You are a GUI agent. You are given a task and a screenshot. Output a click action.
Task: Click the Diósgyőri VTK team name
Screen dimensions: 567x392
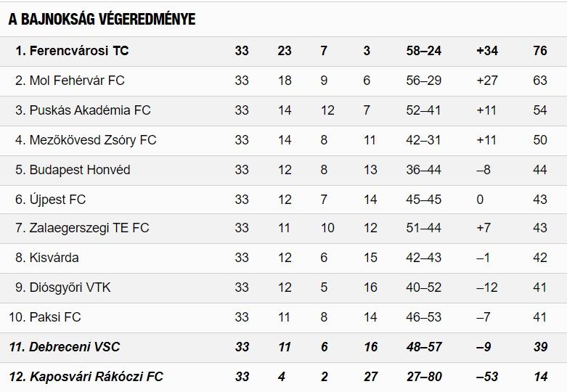pyautogui.click(x=70, y=287)
